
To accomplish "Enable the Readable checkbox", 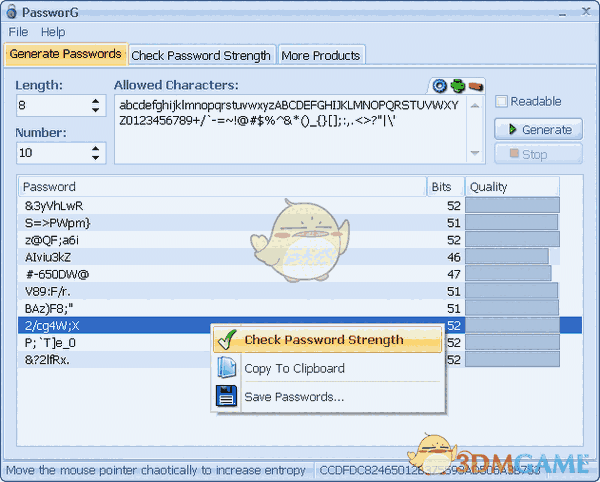I will pos(501,101).
